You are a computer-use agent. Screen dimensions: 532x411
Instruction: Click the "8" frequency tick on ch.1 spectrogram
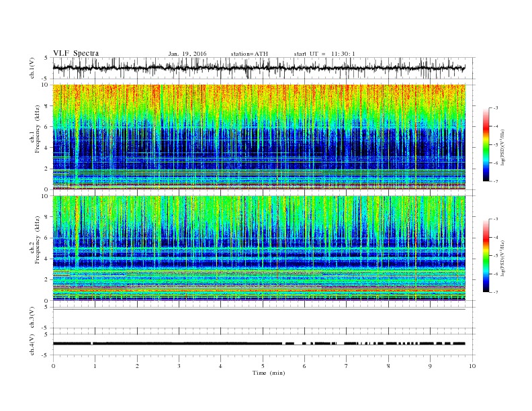pyautogui.click(x=47, y=106)
